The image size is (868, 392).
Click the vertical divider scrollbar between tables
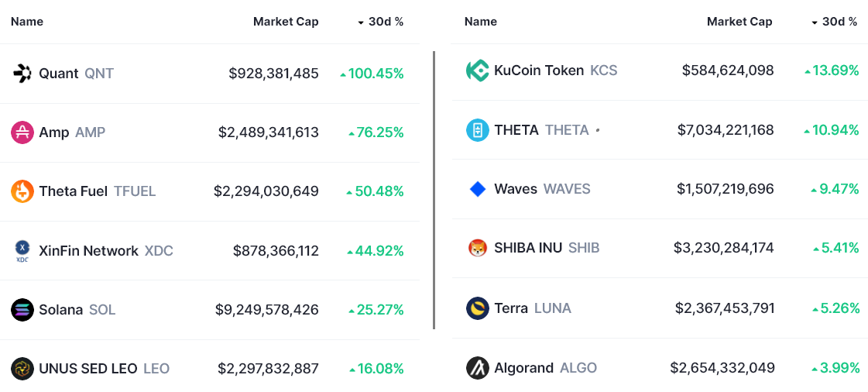pos(434,190)
